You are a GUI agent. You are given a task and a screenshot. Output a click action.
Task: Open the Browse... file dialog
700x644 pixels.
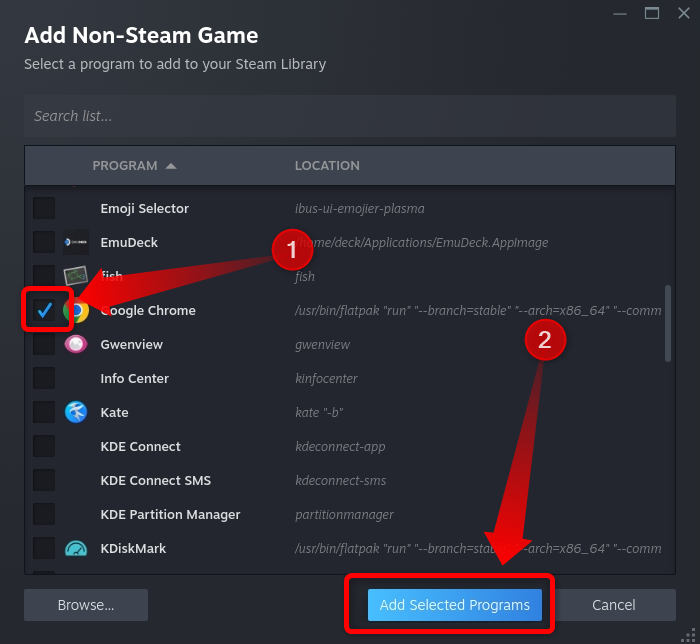86,605
